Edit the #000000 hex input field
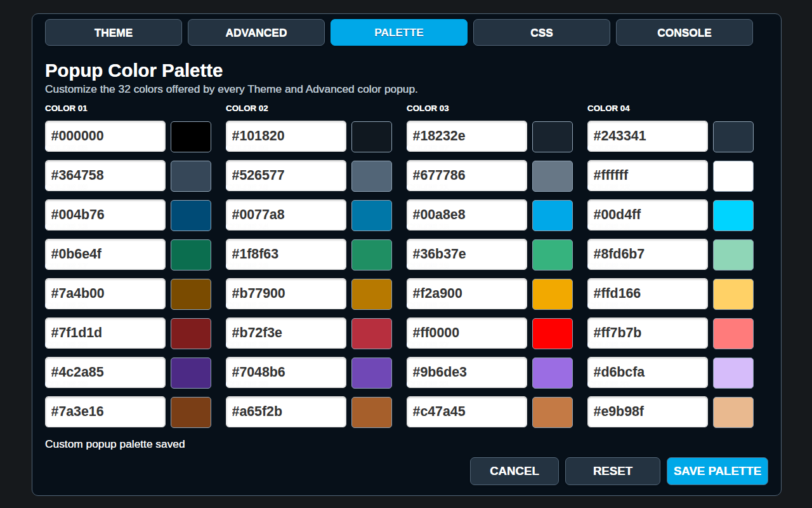The width and height of the screenshot is (812, 508). [x=105, y=137]
